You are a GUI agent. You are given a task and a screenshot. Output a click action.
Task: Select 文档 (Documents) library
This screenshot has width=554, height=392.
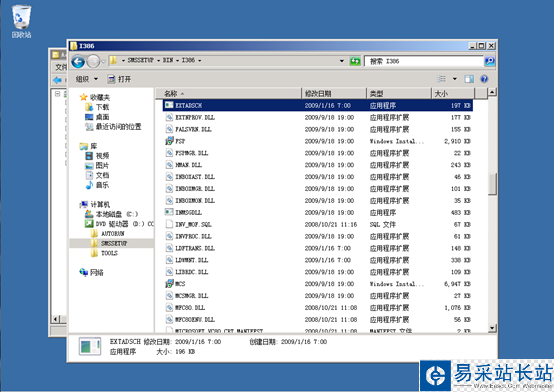pyautogui.click(x=102, y=175)
